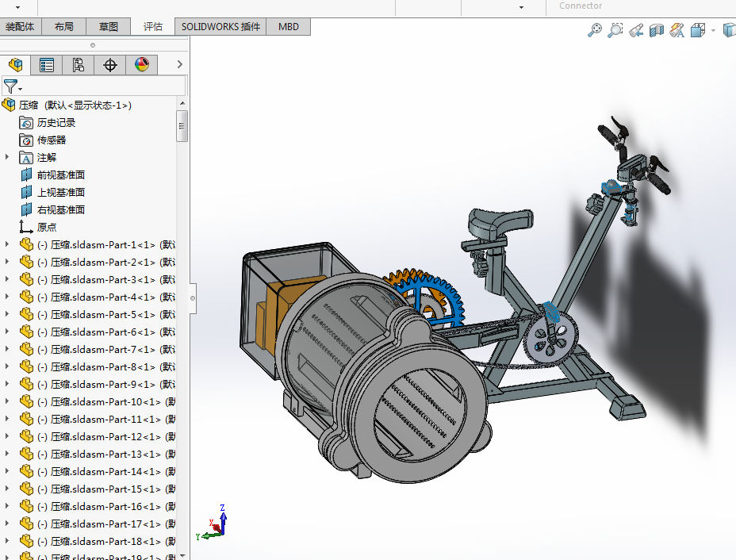The image size is (736, 560).
Task: Expand the 压缩.sldasm-Part-1<1> component node
Action: (7, 244)
